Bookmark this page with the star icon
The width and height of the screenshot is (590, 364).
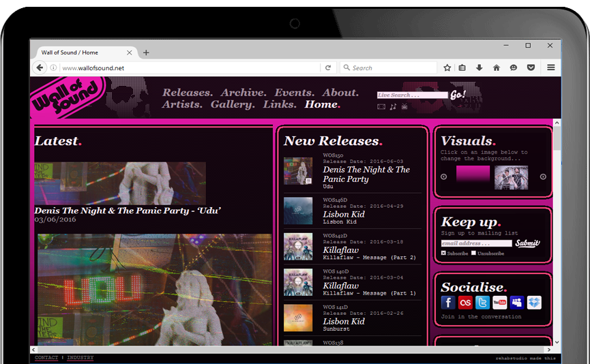point(447,67)
